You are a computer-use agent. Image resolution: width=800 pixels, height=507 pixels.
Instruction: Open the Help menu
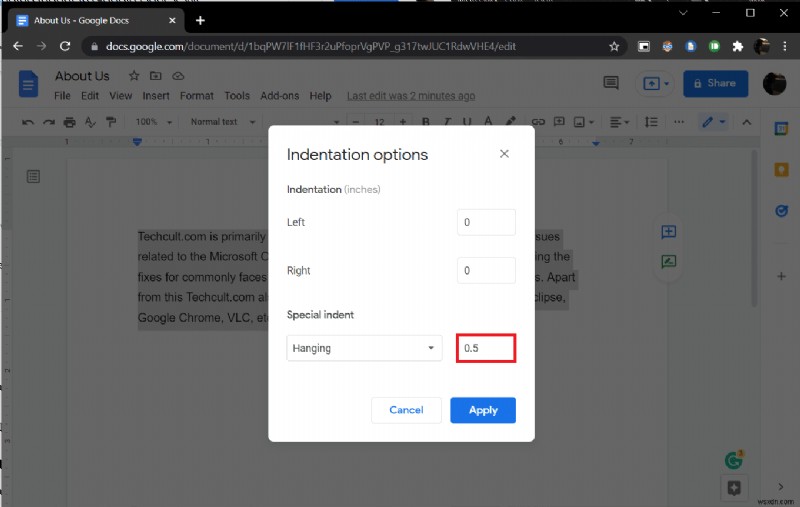(320, 96)
